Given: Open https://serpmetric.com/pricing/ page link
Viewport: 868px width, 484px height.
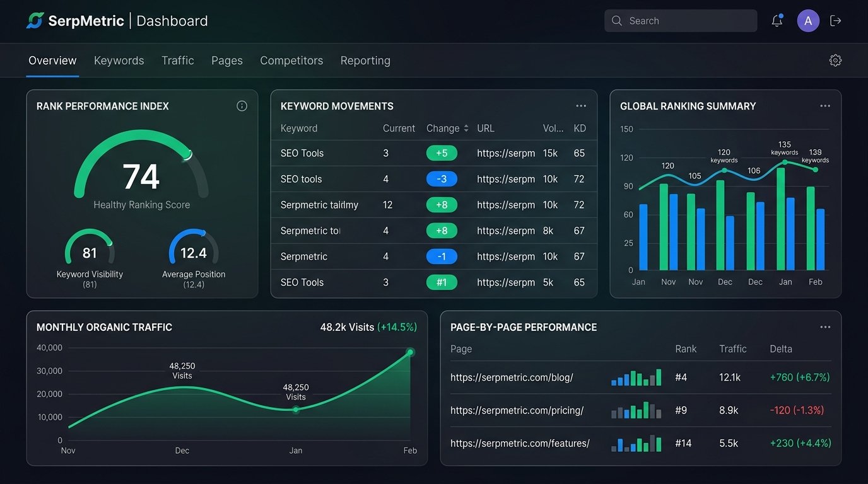Looking at the screenshot, I should tap(517, 410).
